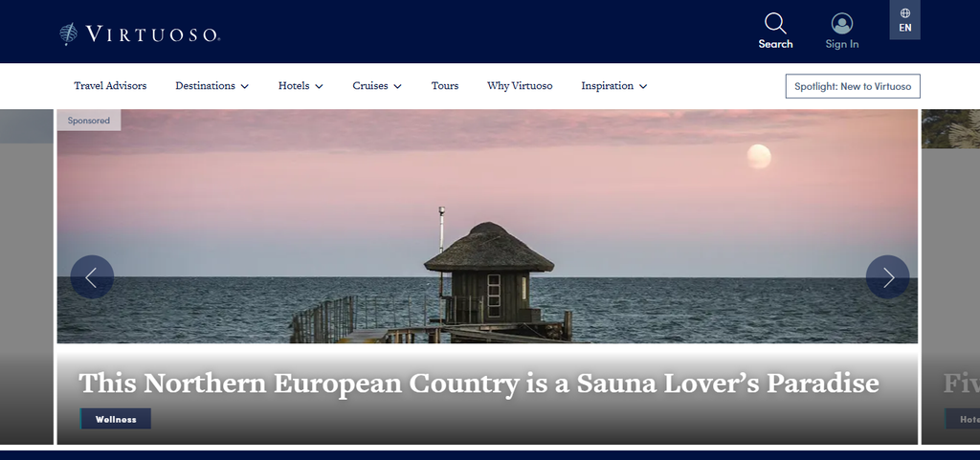The width and height of the screenshot is (980, 460).
Task: Open the Search magnifier icon
Action: pyautogui.click(x=775, y=24)
